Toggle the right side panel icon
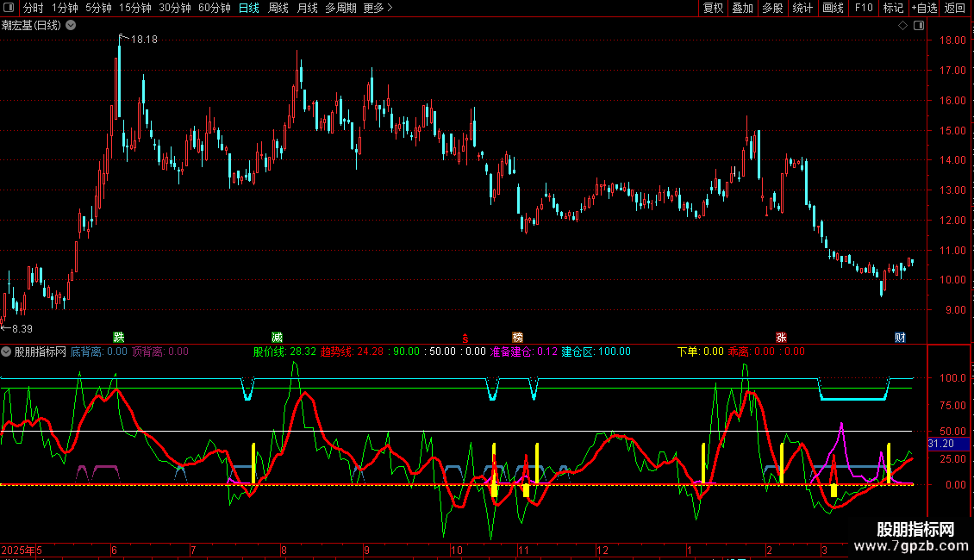This screenshot has width=974, height=560. 918,26
